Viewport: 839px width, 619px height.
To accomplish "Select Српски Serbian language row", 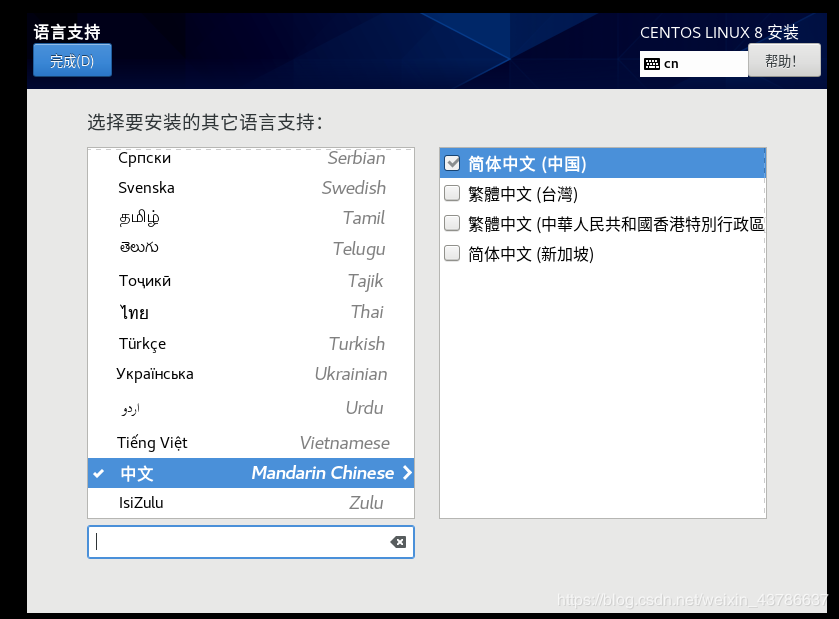I will (x=251, y=158).
